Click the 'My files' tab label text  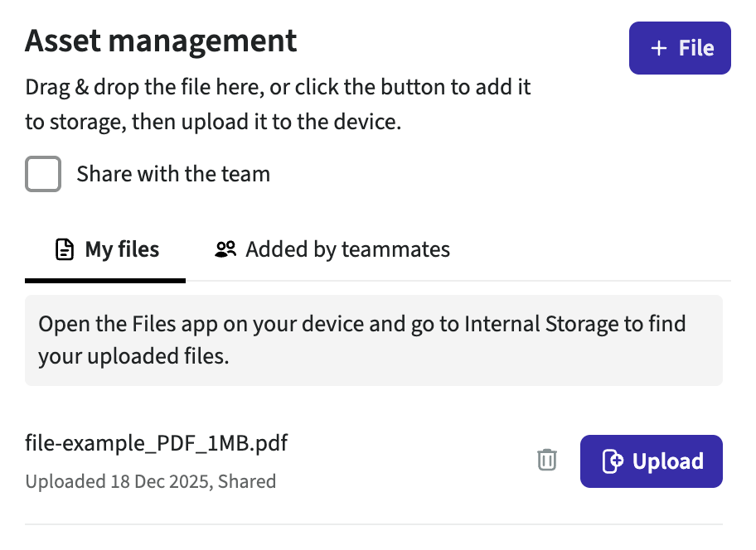point(122,249)
